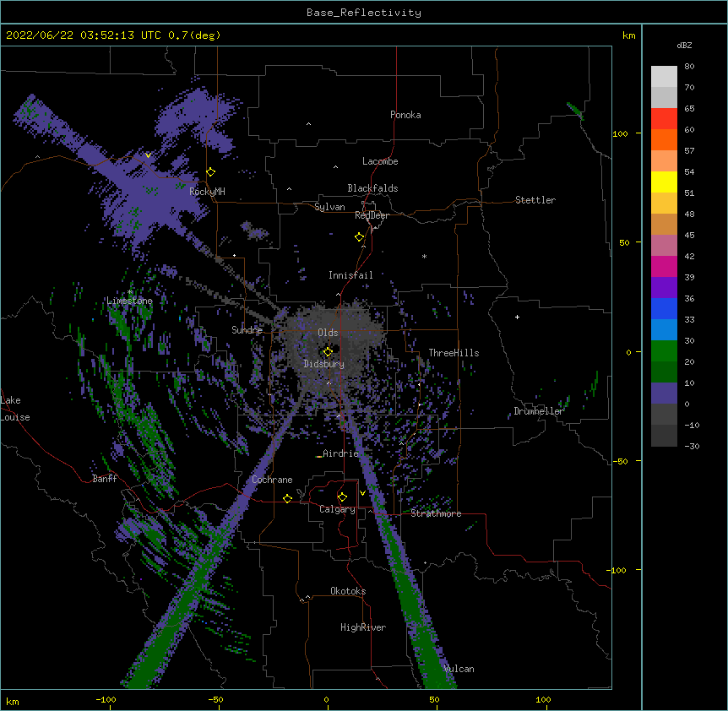Click white plus marker north of Drumheller

(x=517, y=317)
